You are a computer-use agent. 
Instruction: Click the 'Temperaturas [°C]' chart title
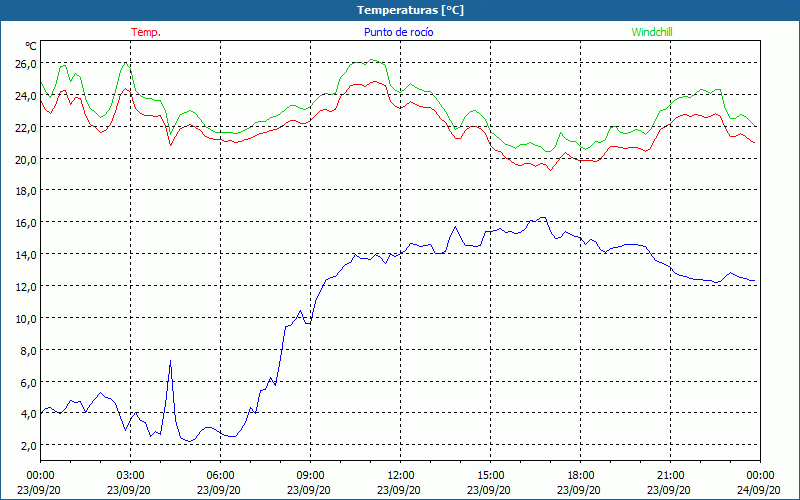pos(410,10)
